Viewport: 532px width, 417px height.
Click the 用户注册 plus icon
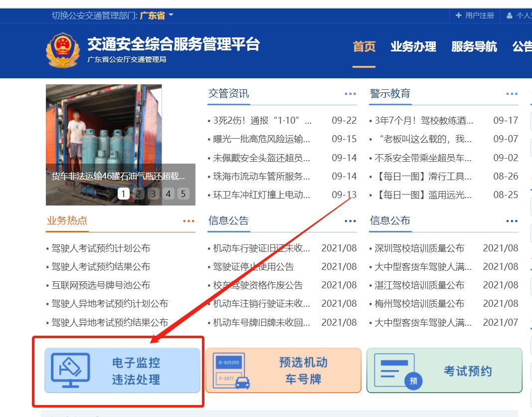coord(459,15)
